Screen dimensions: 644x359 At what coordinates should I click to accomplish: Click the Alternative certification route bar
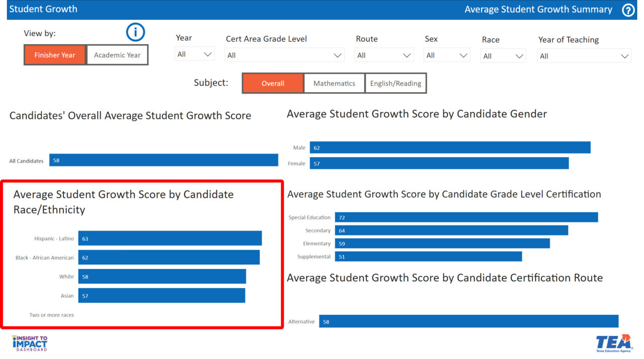[468, 321]
